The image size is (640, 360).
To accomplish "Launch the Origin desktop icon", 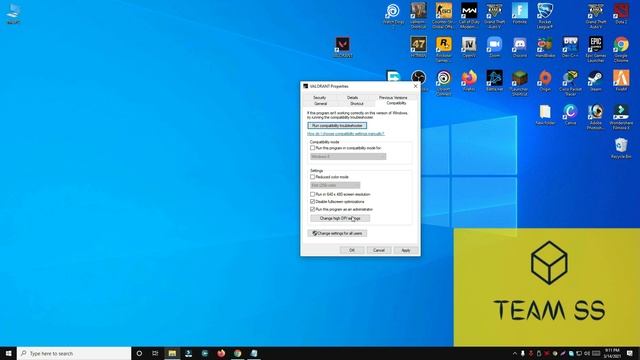I will [545, 80].
